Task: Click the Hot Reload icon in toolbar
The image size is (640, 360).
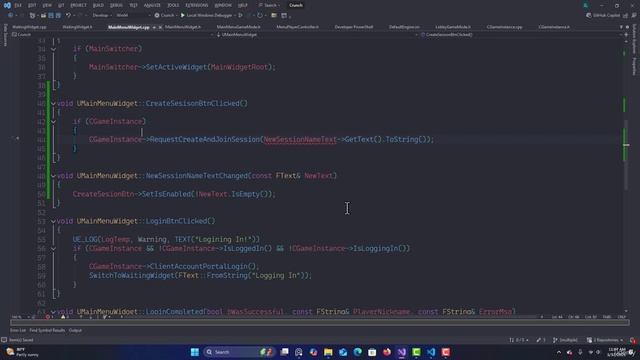Action: pos(260,16)
